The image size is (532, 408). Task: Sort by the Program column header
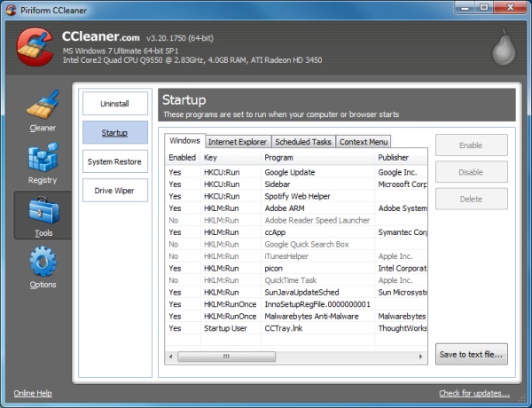coord(318,158)
